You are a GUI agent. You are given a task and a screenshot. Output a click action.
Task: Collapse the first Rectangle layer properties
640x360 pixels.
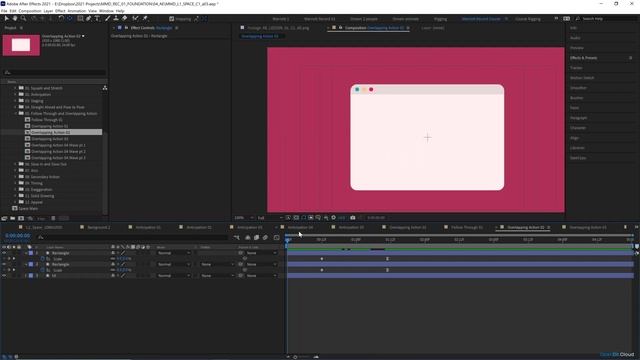click(26, 253)
